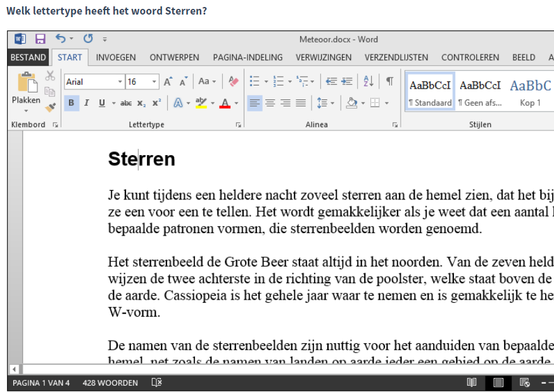Click the Clear Formatting eraser icon
The height and width of the screenshot is (392, 554).
pos(234,82)
